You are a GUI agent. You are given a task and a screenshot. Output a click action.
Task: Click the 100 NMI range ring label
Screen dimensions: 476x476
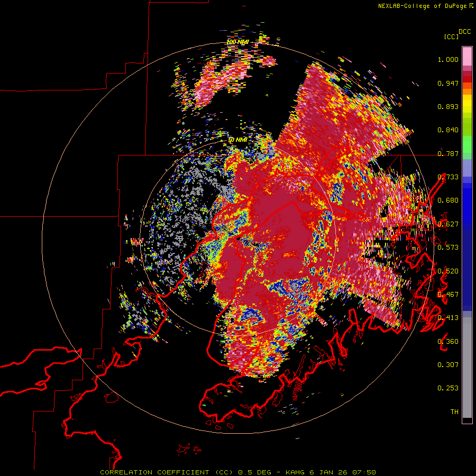(x=238, y=42)
